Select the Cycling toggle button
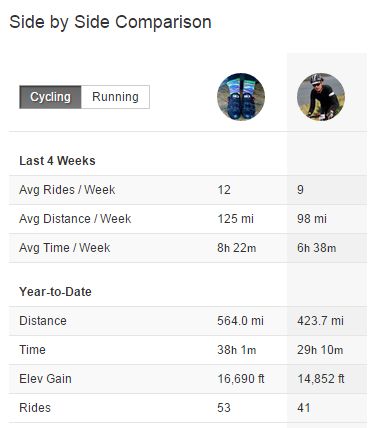Screen dimensions: 377x428 (x=50, y=97)
